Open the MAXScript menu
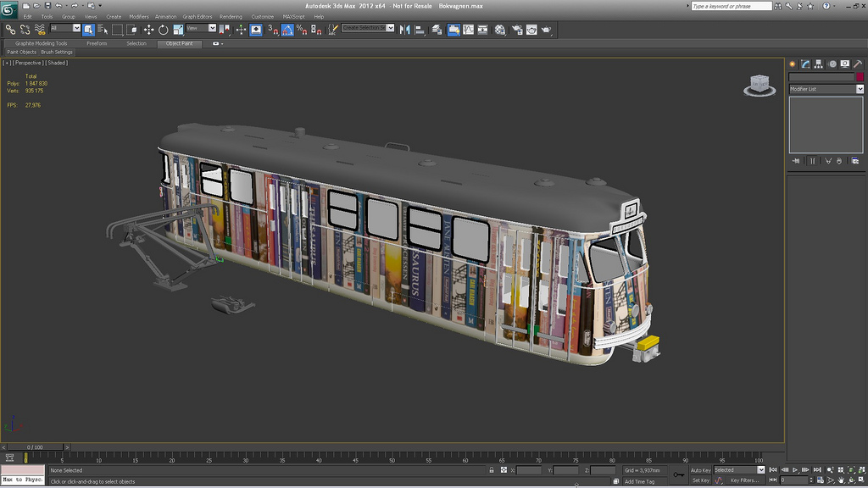This screenshot has height=488, width=868. (293, 17)
